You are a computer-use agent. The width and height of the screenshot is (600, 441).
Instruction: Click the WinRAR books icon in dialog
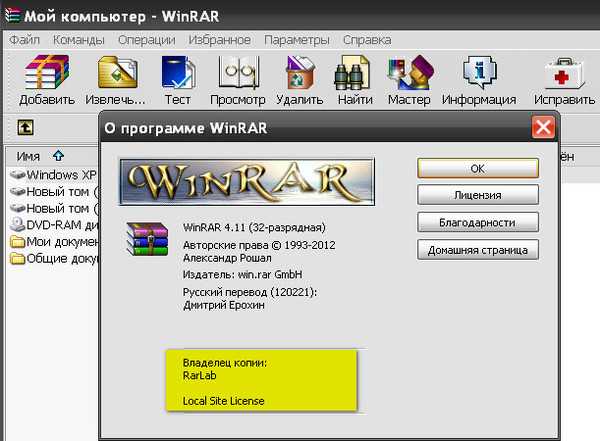(147, 238)
